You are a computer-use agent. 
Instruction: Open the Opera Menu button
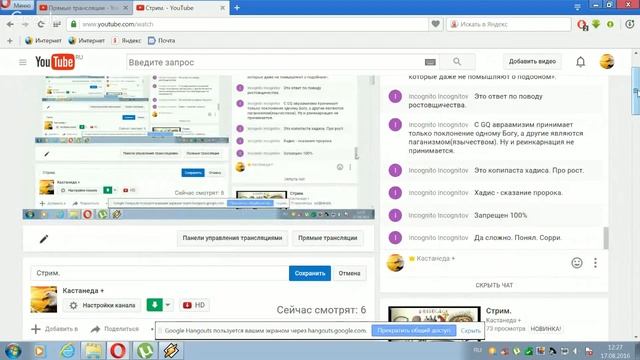click(18, 5)
